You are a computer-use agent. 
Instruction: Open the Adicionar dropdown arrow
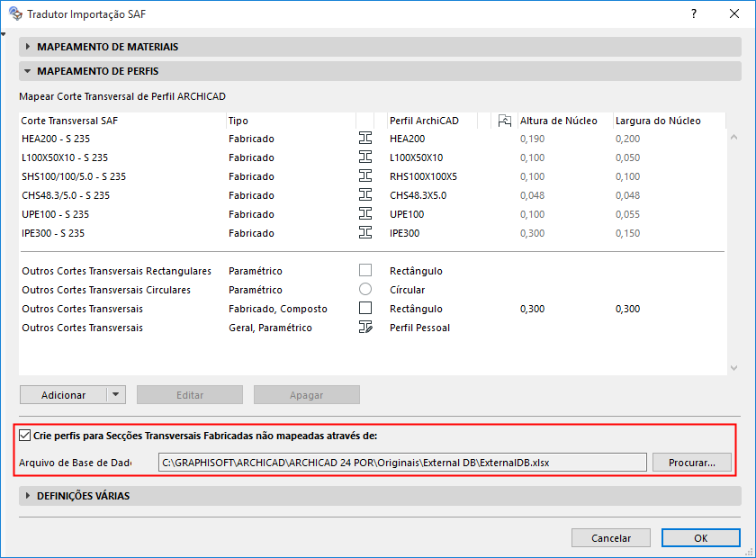pos(116,394)
